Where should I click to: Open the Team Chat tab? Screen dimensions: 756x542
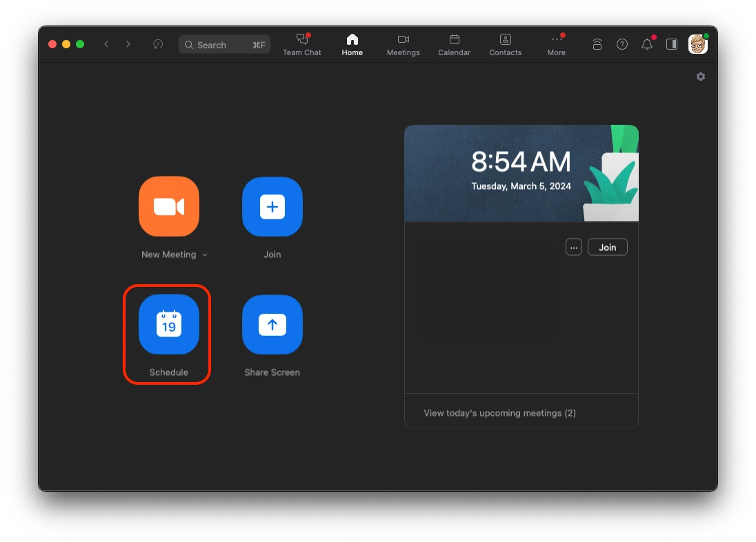(302, 44)
